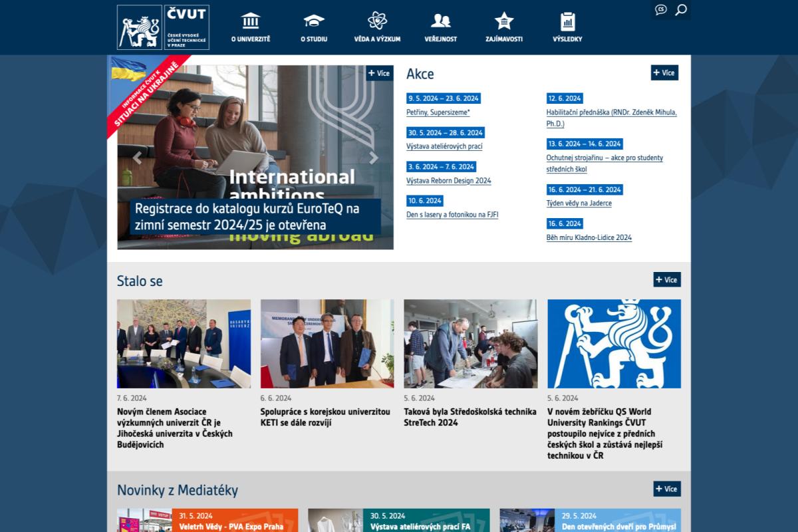Open headline Taková byla Středoškolská technika StreTech
The image size is (798, 532).
(470, 417)
